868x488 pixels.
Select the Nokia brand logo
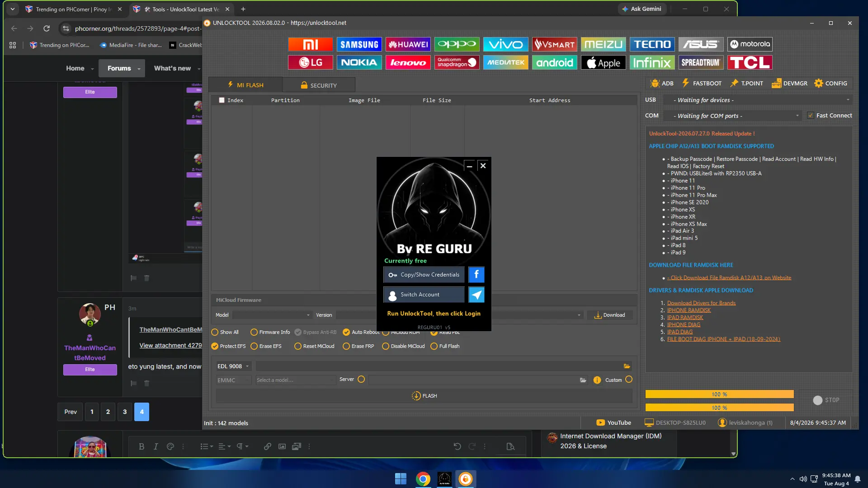[359, 62]
